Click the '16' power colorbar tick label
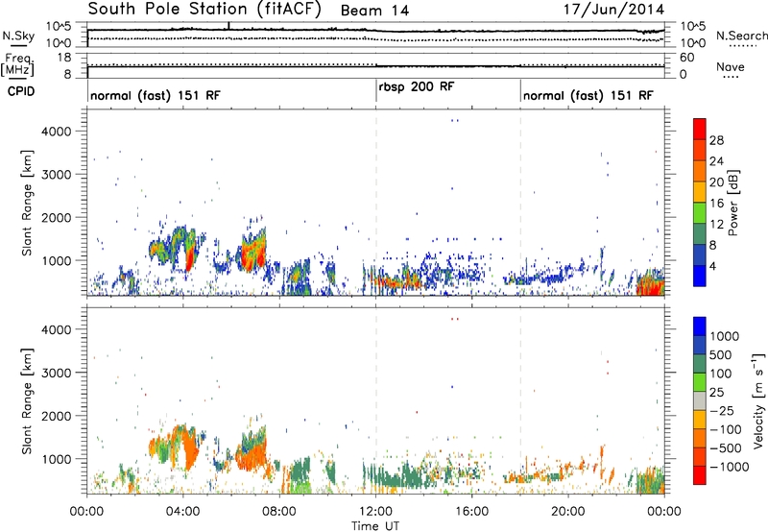The width and height of the screenshot is (768, 532). [716, 204]
